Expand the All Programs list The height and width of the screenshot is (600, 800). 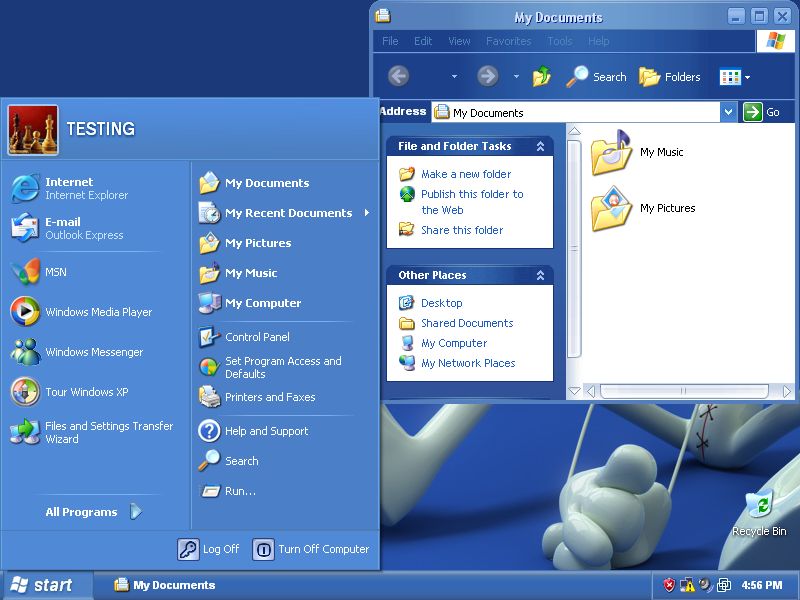93,512
